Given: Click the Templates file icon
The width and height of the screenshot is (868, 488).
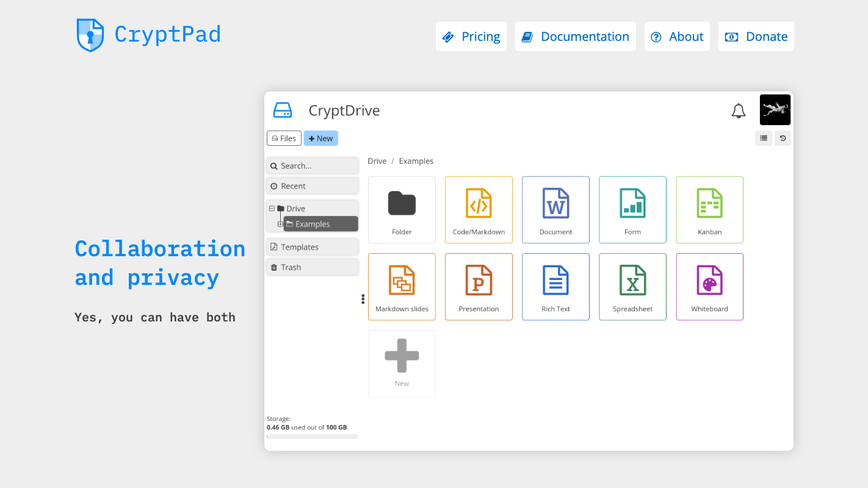Looking at the screenshot, I should pos(274,247).
